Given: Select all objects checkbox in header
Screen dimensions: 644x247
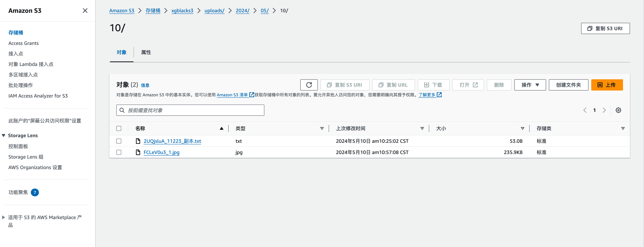Looking at the screenshot, I should [x=119, y=128].
